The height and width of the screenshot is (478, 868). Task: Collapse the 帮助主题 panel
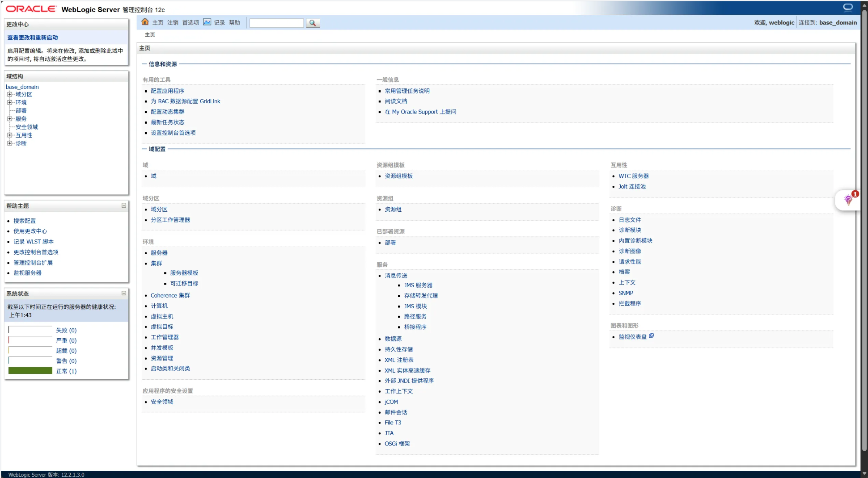[x=124, y=205]
